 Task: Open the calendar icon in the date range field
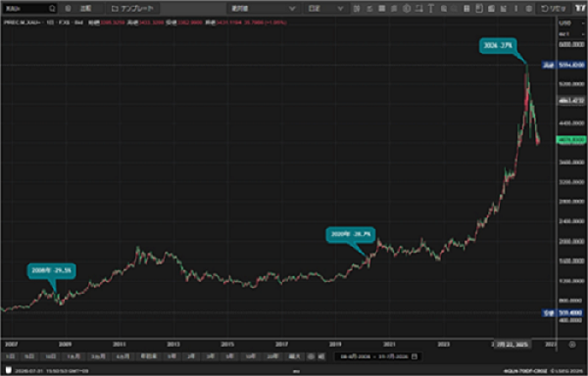tap(414, 356)
